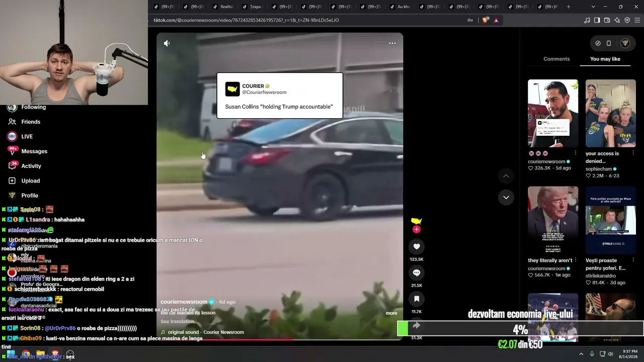
Task: Open a new browser tab with plus
Action: click(x=569, y=7)
